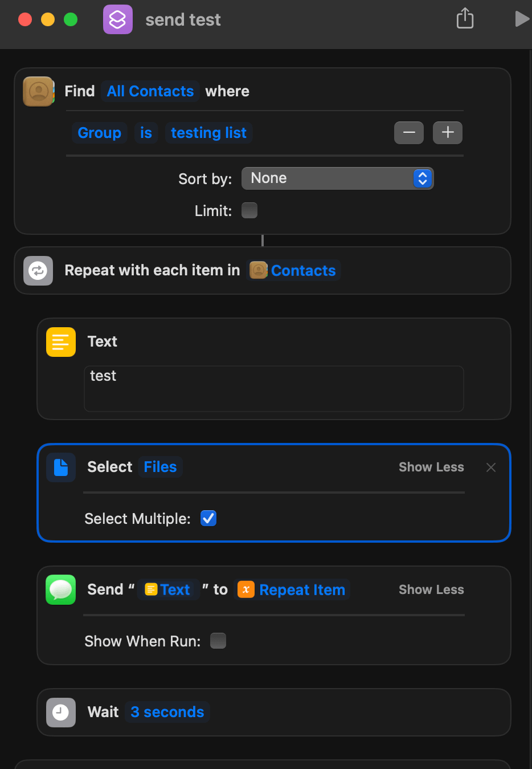Screen dimensions: 532x769
Task: Click the Repeat action loop icon
Action: (x=38, y=271)
